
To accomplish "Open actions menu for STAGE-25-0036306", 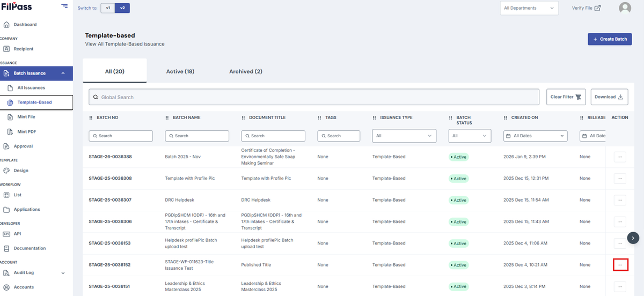I will (620, 221).
